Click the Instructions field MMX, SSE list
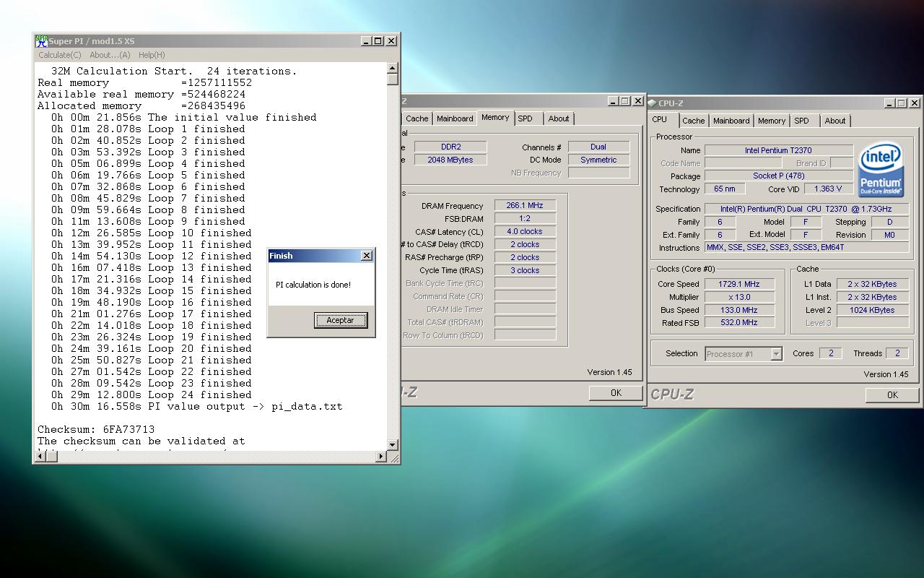The image size is (924, 578). tap(806, 247)
